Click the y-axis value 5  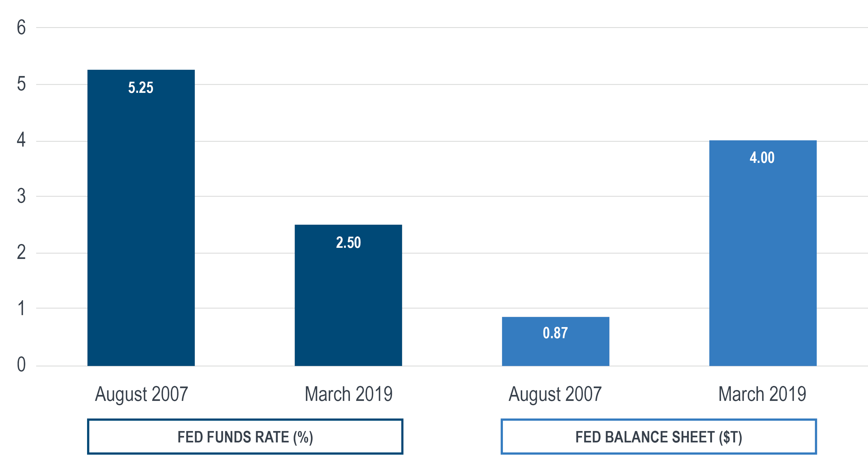click(x=21, y=84)
